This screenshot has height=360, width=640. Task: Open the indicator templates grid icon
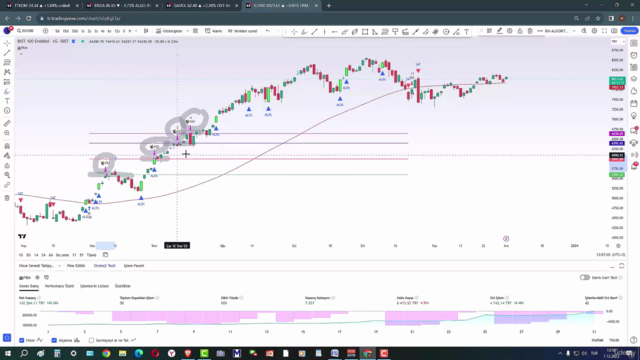coord(196,31)
